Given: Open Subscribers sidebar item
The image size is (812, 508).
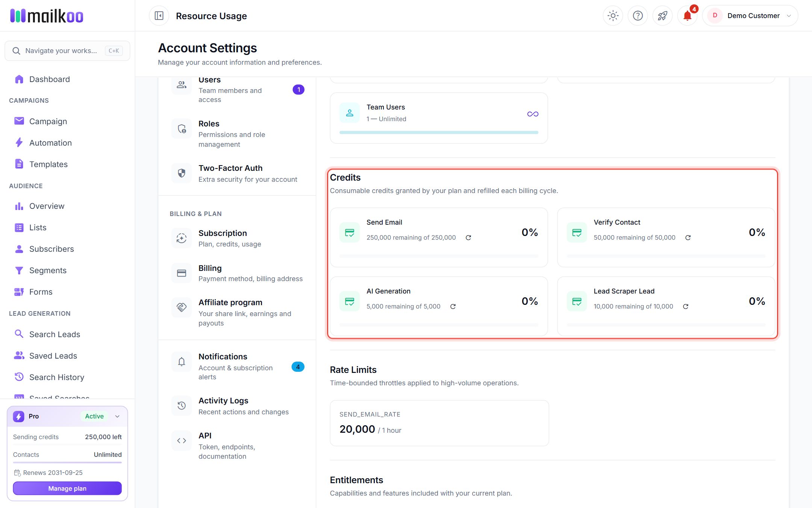Looking at the screenshot, I should point(68,249).
